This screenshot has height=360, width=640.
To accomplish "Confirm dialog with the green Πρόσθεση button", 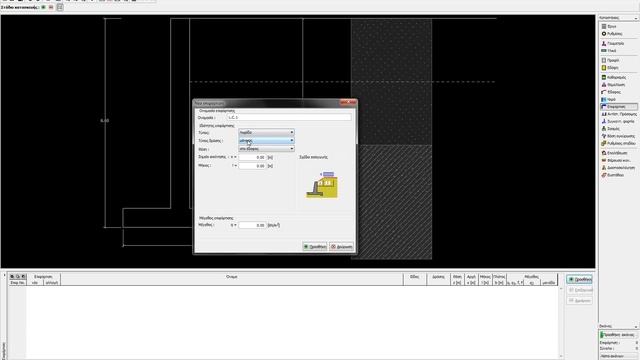I will pos(315,247).
